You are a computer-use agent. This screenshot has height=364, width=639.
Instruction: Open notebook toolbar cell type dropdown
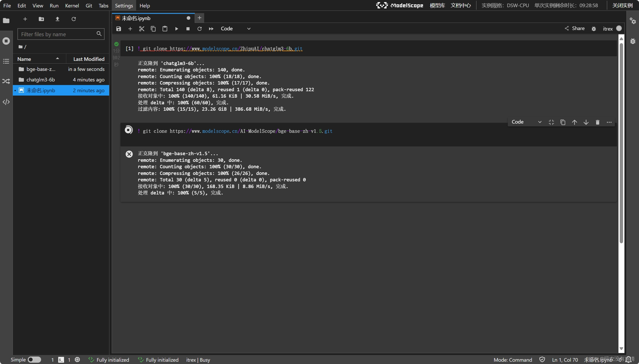(236, 29)
